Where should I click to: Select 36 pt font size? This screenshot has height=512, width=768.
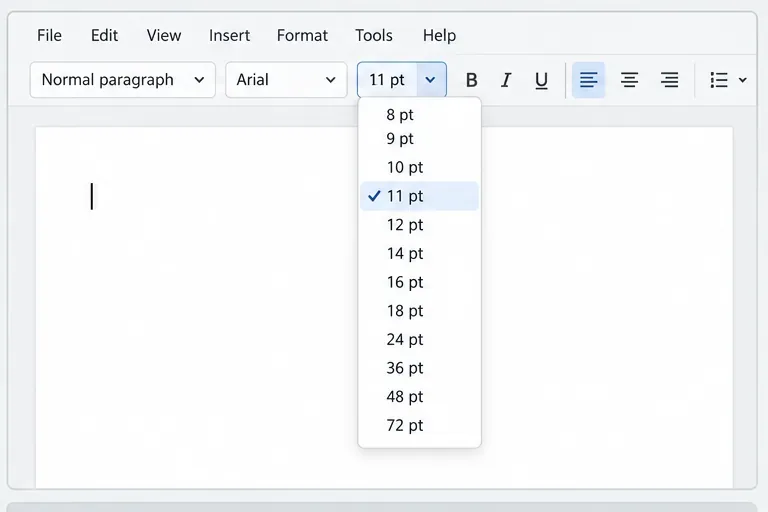pos(419,368)
